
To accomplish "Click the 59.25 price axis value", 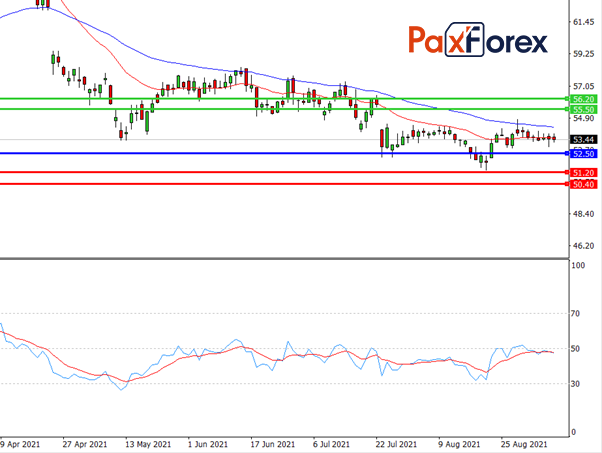I will 584,54.
